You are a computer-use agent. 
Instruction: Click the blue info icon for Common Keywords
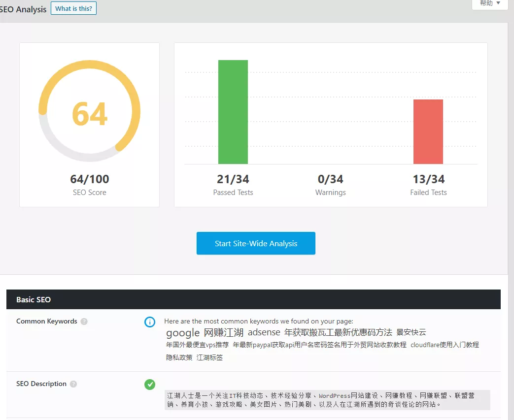[x=150, y=322]
